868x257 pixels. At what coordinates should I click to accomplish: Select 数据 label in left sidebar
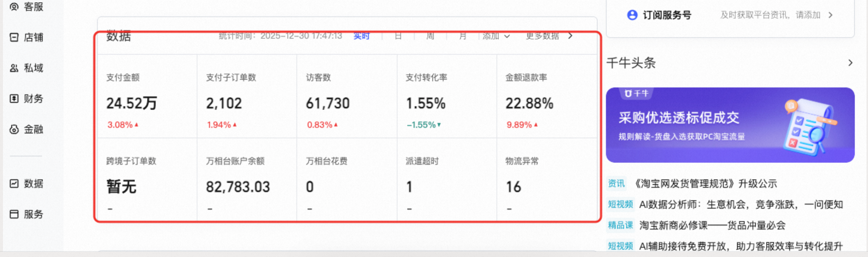coord(34,183)
